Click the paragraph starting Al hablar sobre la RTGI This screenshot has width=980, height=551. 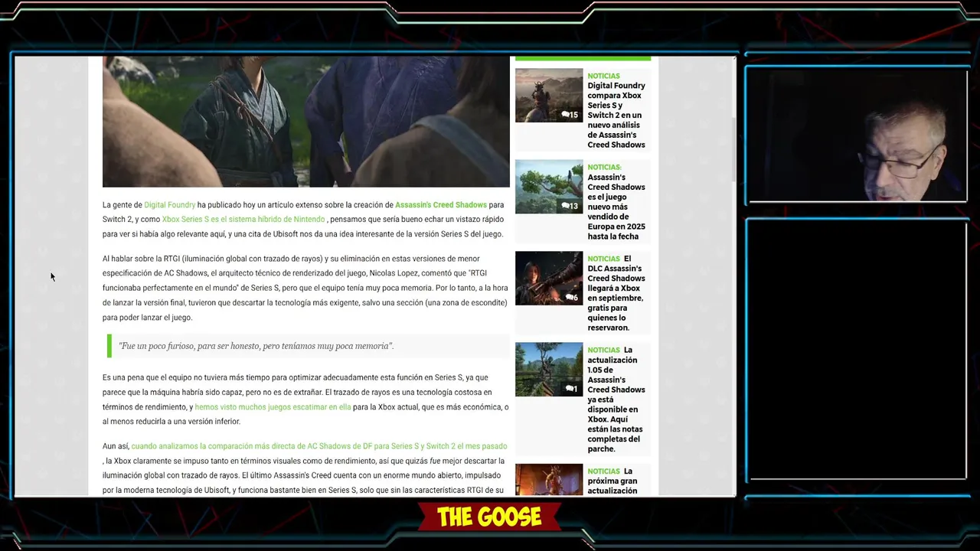305,288
